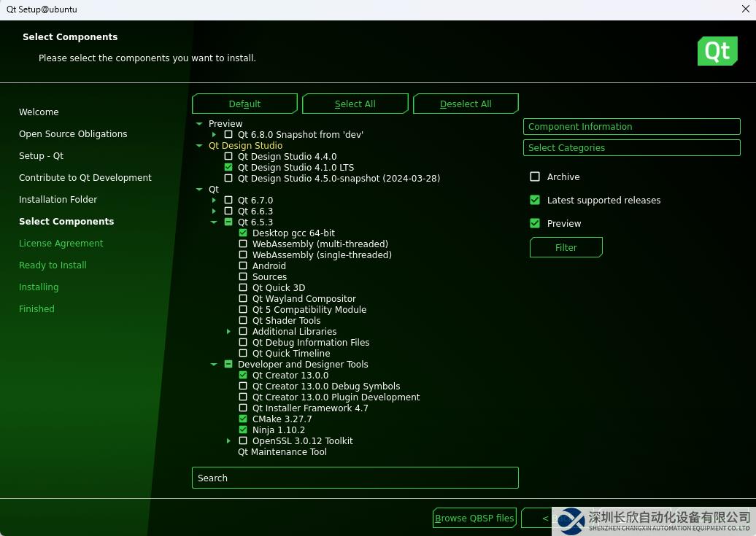Uncheck the Preview category filter
Screen dimensions: 756x536
pos(535,223)
